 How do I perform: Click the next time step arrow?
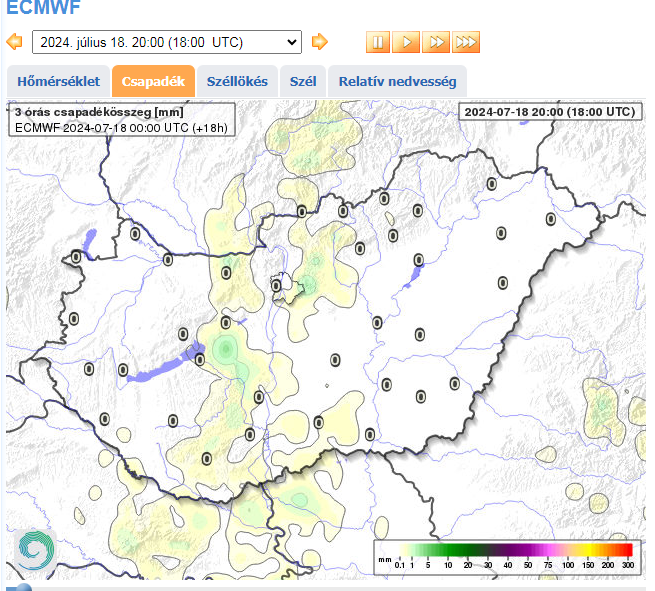click(x=319, y=42)
